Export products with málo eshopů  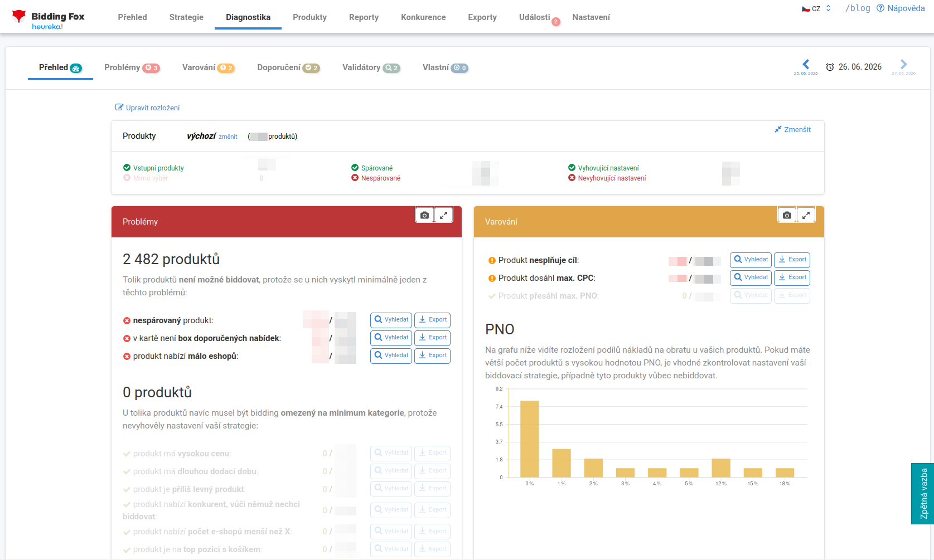pyautogui.click(x=432, y=356)
